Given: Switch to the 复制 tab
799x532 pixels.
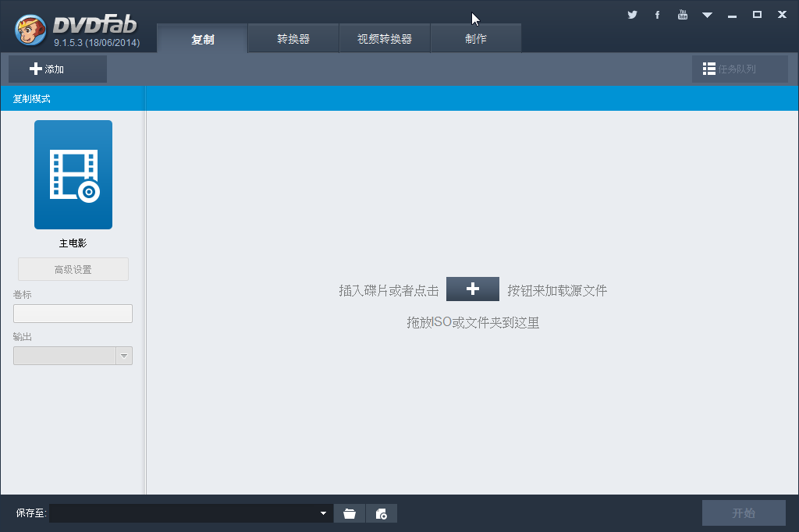Looking at the screenshot, I should (202, 39).
